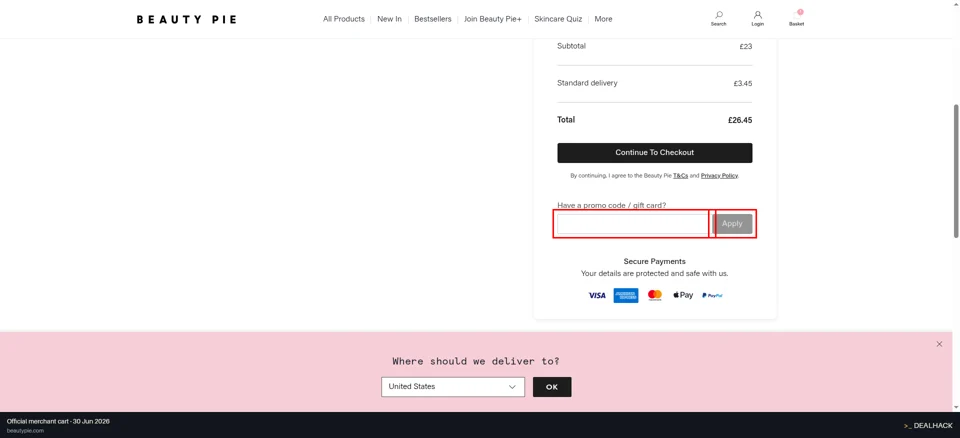960x438 pixels.
Task: Focus the promo code input field
Action: click(632, 224)
